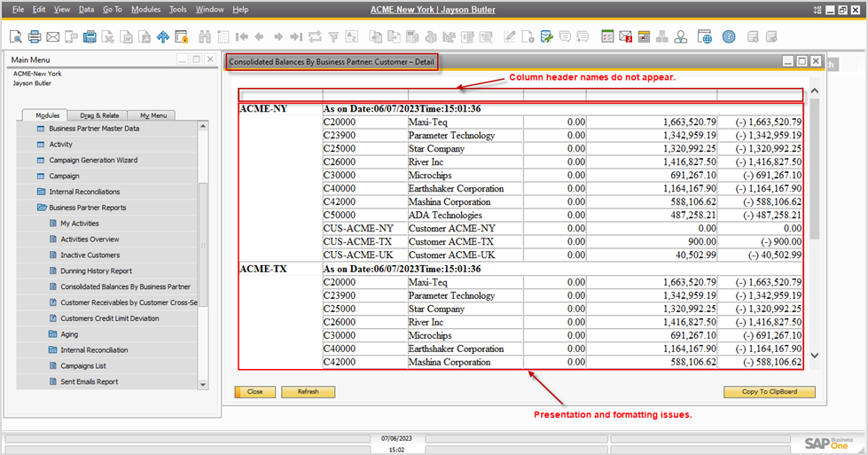Click the yellow Close button
Image resolution: width=868 pixels, height=455 pixels.
point(254,391)
